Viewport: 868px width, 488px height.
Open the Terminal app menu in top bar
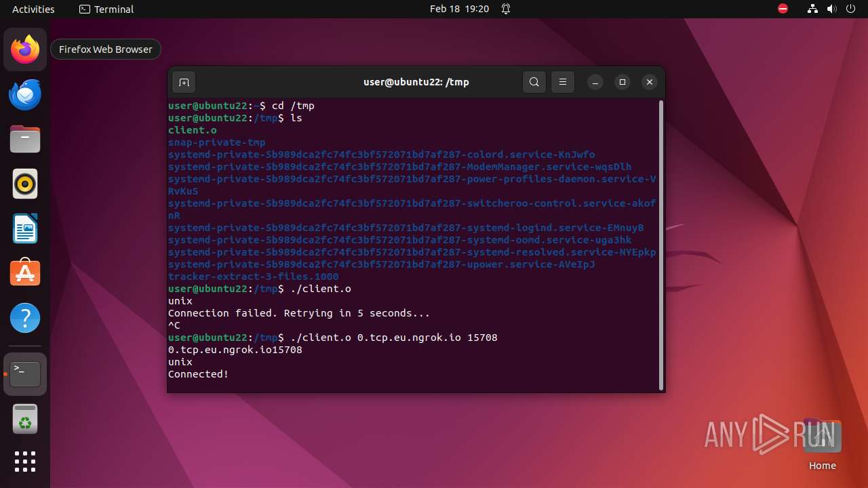click(106, 9)
